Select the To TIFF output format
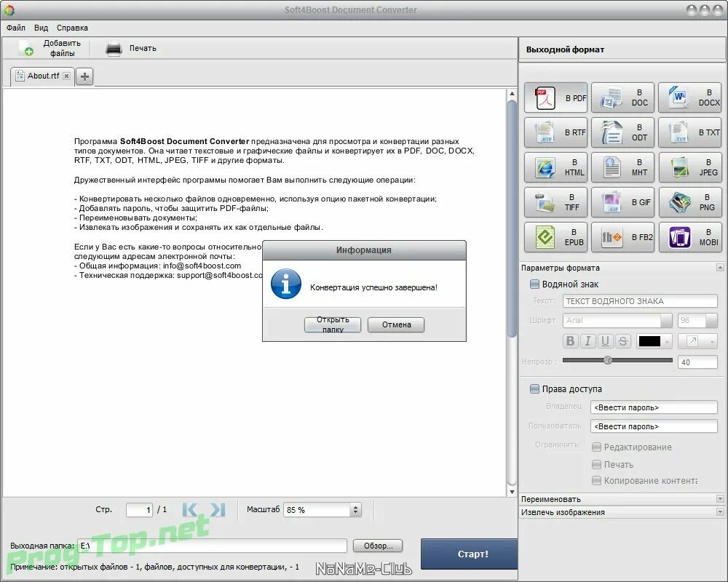This screenshot has width=728, height=582. coord(555,202)
